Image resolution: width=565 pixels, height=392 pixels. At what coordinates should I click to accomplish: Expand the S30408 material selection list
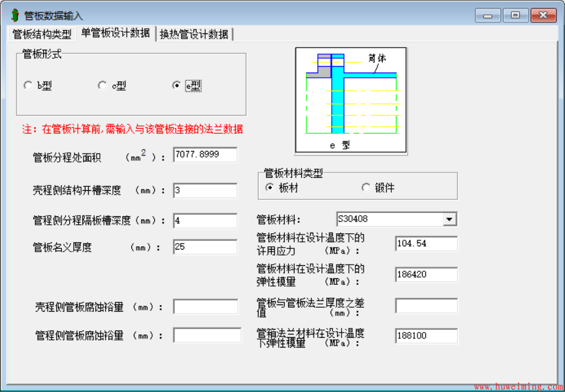[x=450, y=219]
